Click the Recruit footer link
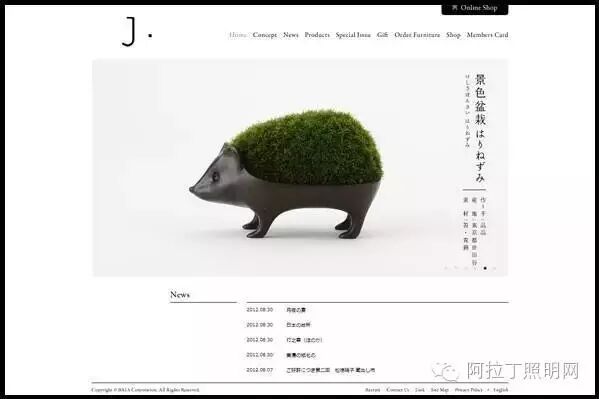This screenshot has width=599, height=399. click(372, 390)
